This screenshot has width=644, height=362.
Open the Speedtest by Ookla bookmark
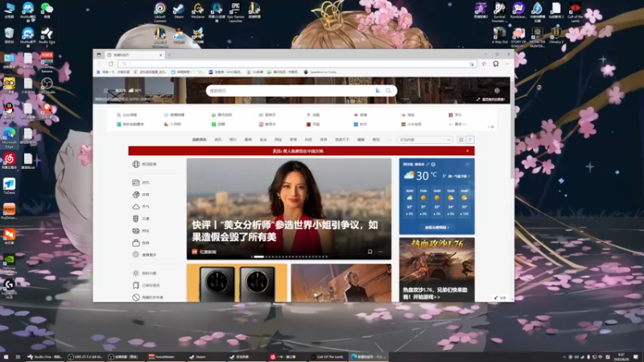pyautogui.click(x=321, y=72)
